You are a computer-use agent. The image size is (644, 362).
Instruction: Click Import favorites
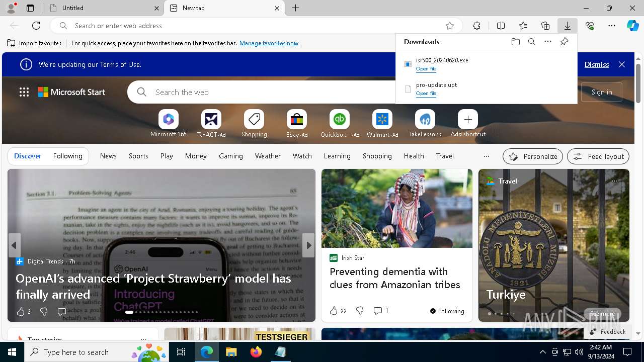(35, 43)
